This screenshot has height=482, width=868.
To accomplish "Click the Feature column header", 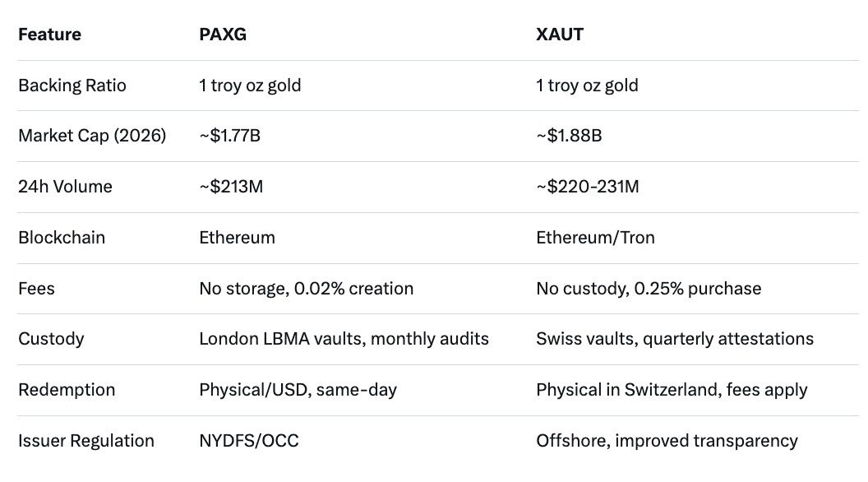I will click(x=49, y=35).
